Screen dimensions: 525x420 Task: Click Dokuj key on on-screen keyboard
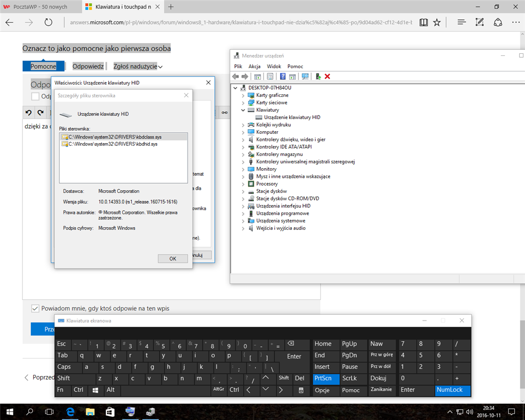(x=381, y=378)
